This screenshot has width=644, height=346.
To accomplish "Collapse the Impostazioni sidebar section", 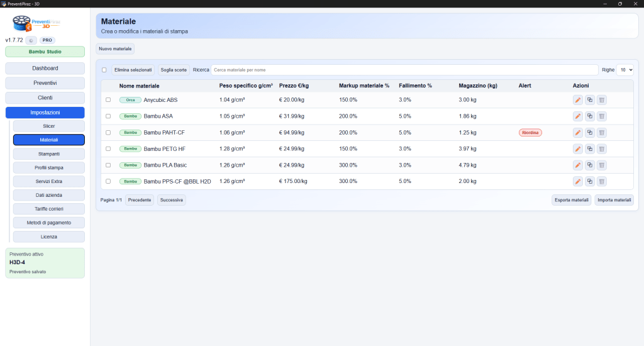I will tap(45, 113).
